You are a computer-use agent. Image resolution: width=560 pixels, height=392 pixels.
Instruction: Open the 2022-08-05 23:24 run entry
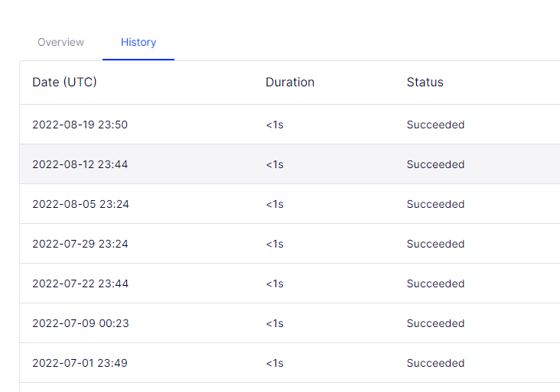(x=80, y=204)
